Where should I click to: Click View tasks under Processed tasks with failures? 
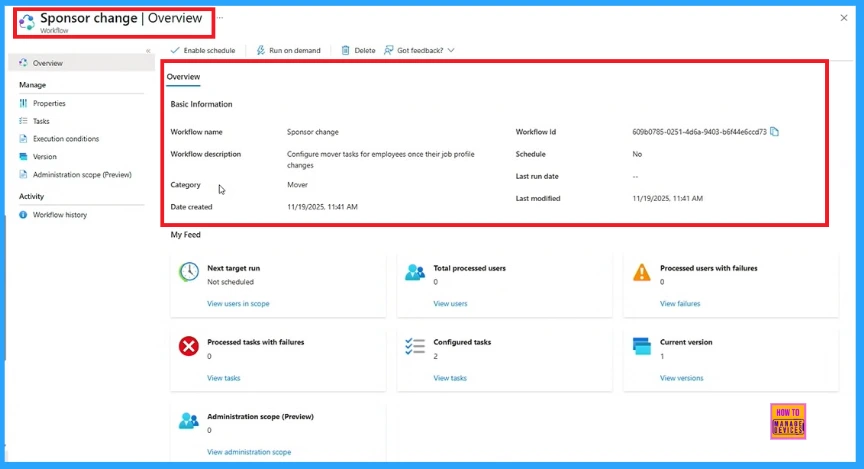[224, 378]
